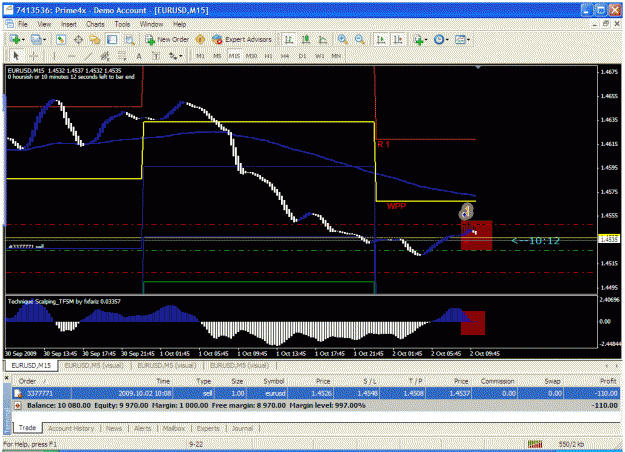This screenshot has height=452, width=625.
Task: Click the #3377771 sell order line label
Action: (26, 247)
